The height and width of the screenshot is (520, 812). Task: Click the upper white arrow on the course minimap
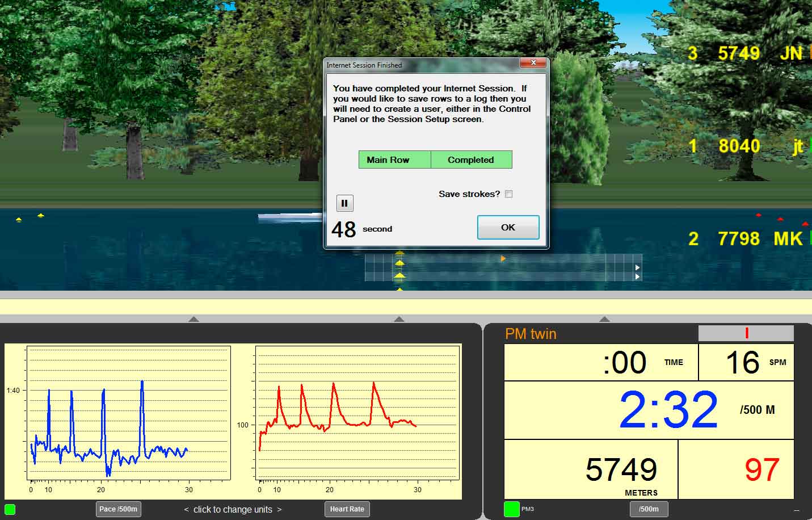tap(638, 267)
